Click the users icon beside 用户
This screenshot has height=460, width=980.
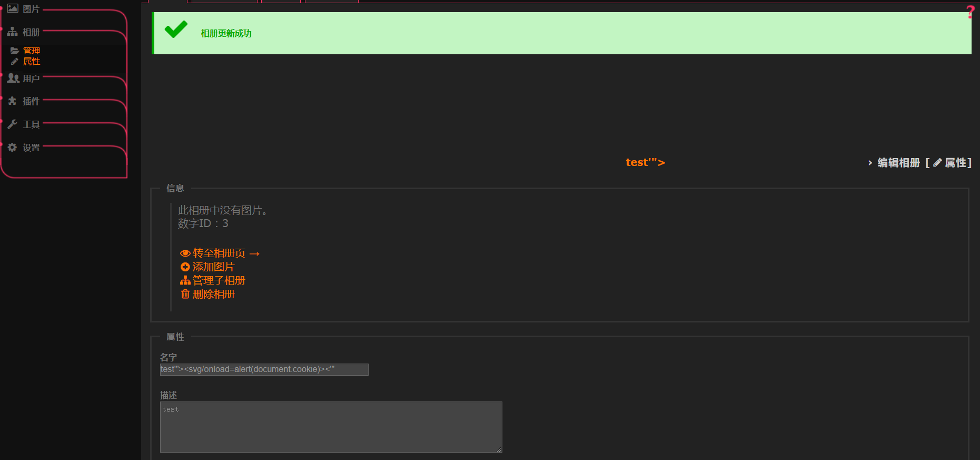[x=13, y=78]
